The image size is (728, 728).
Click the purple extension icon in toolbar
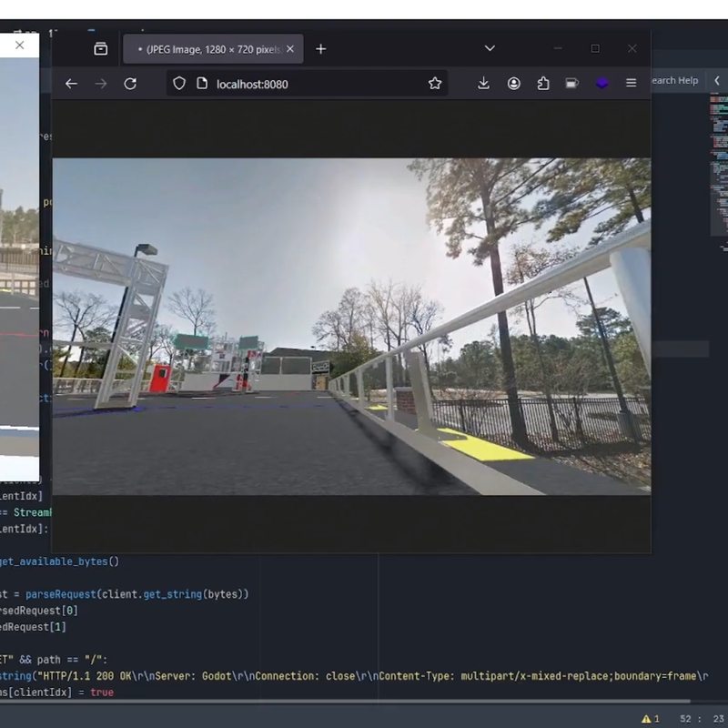[x=602, y=84]
